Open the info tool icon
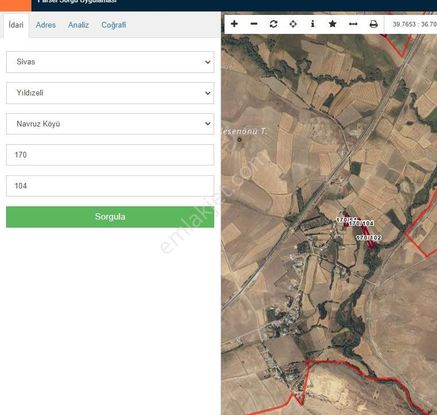Viewport: 437px width, 415px height. click(x=312, y=24)
